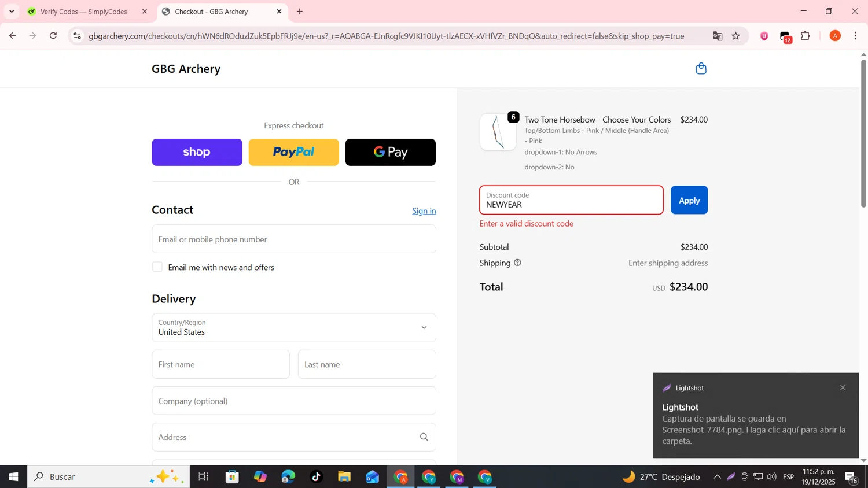868x488 pixels.
Task: Click the browser address bar URL
Action: point(387,36)
